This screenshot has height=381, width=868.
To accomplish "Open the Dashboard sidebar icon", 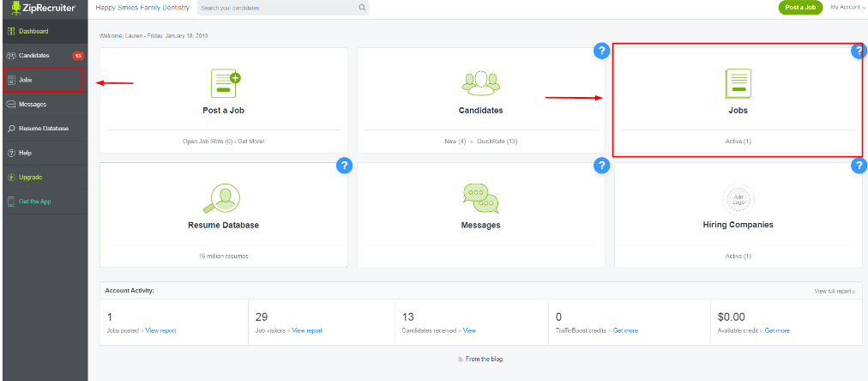I will coord(11,32).
